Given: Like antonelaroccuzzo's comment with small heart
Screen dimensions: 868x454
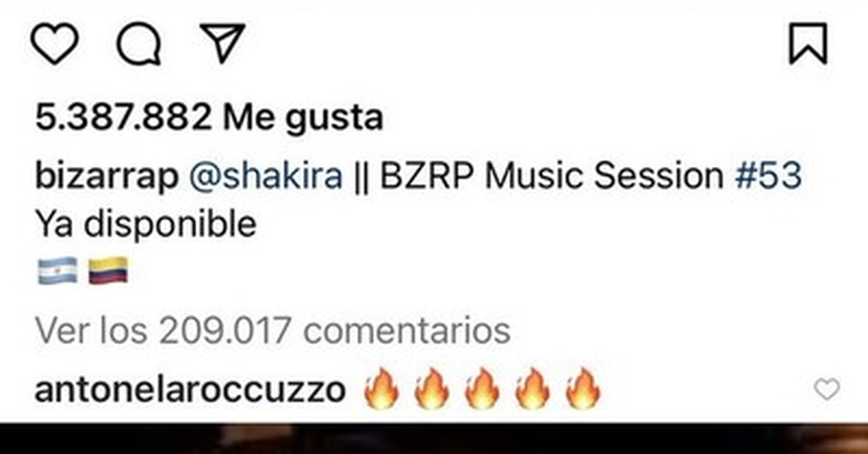Looking at the screenshot, I should 827,389.
